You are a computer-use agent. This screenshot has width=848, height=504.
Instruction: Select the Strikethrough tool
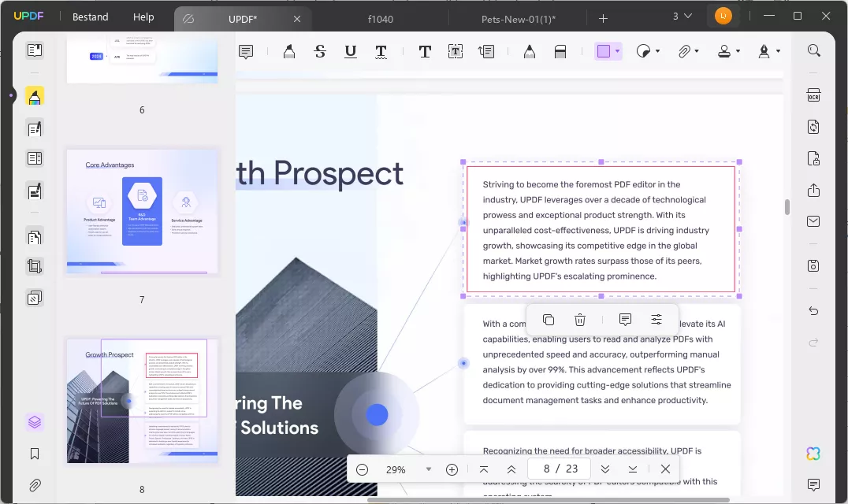point(320,51)
